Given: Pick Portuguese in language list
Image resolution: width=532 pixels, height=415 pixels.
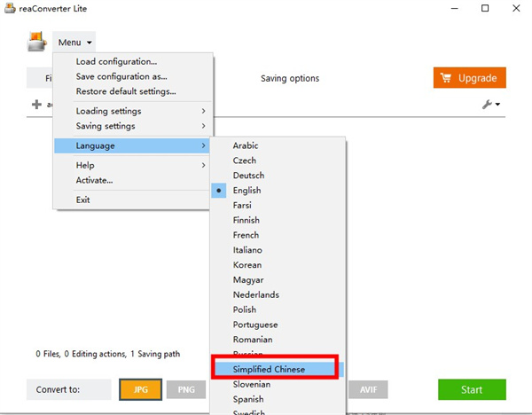Looking at the screenshot, I should [x=278, y=325].
